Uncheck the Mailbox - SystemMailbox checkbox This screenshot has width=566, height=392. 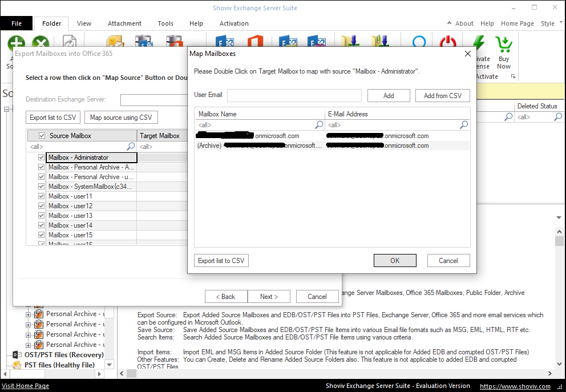(41, 187)
